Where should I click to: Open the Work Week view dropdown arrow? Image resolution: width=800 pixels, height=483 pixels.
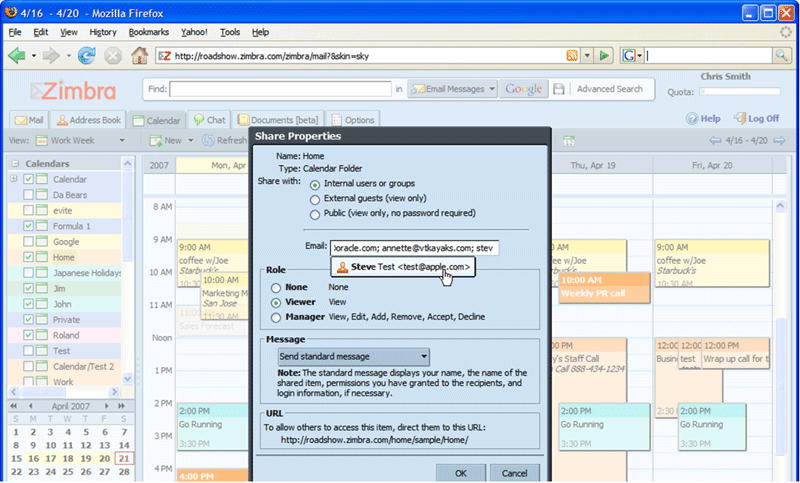[x=122, y=140]
